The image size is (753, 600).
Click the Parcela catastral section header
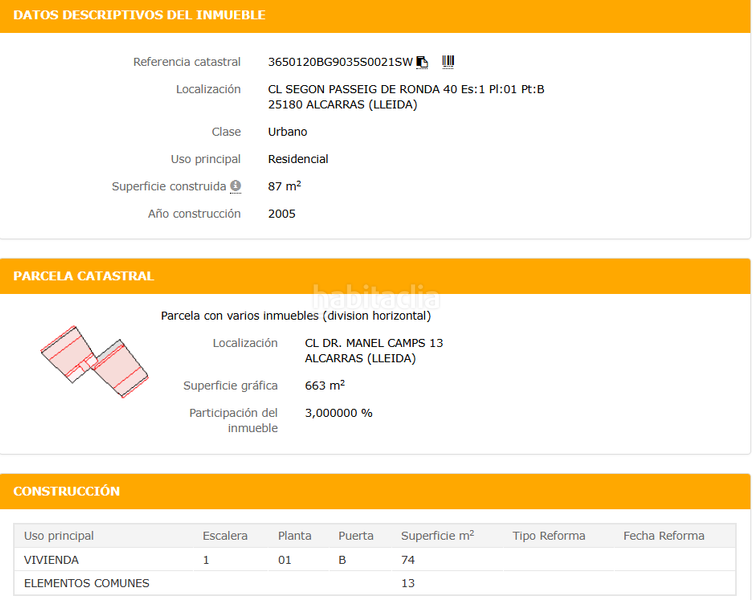click(x=84, y=276)
